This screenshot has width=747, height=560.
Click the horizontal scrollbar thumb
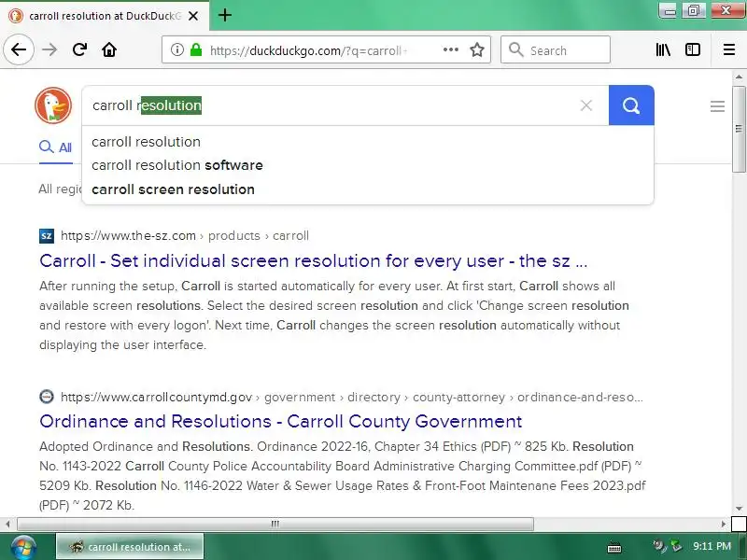275,524
